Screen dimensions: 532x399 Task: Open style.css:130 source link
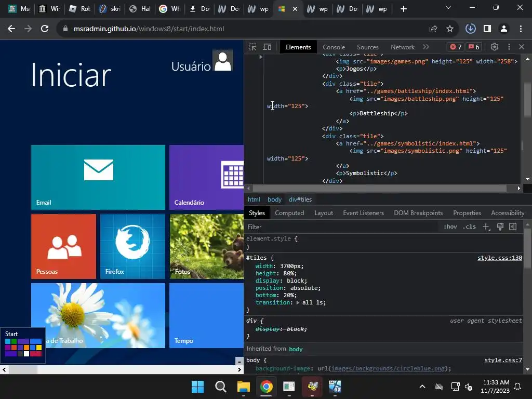click(499, 258)
